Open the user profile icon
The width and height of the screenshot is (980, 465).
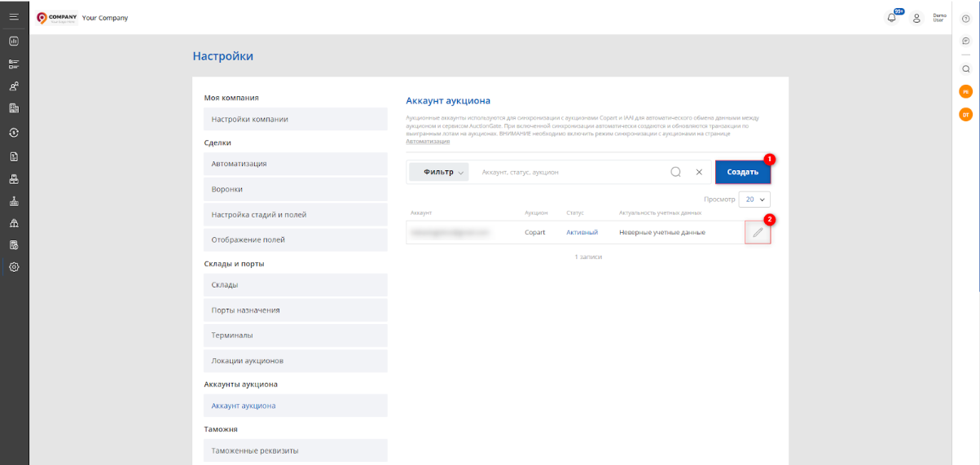pyautogui.click(x=916, y=18)
